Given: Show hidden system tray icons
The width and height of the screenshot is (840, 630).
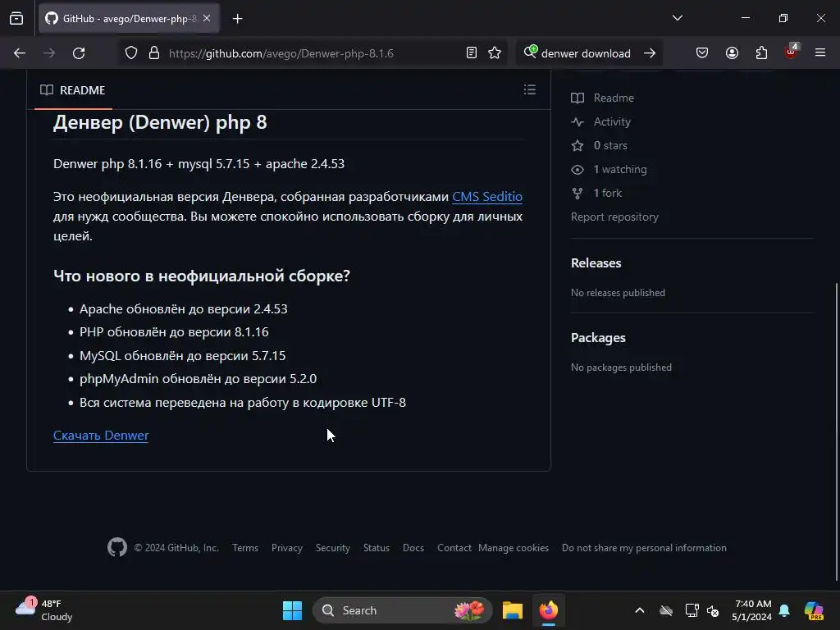Looking at the screenshot, I should 640,610.
